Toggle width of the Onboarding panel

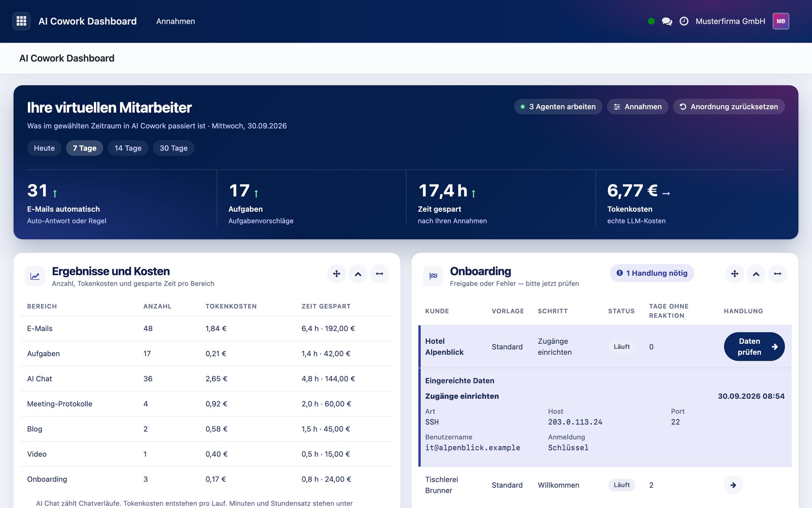[777, 274]
